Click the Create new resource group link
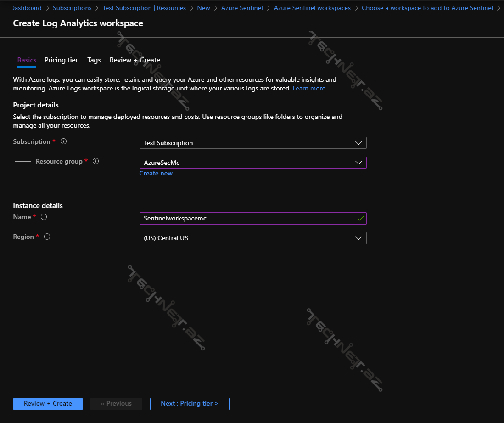 156,173
